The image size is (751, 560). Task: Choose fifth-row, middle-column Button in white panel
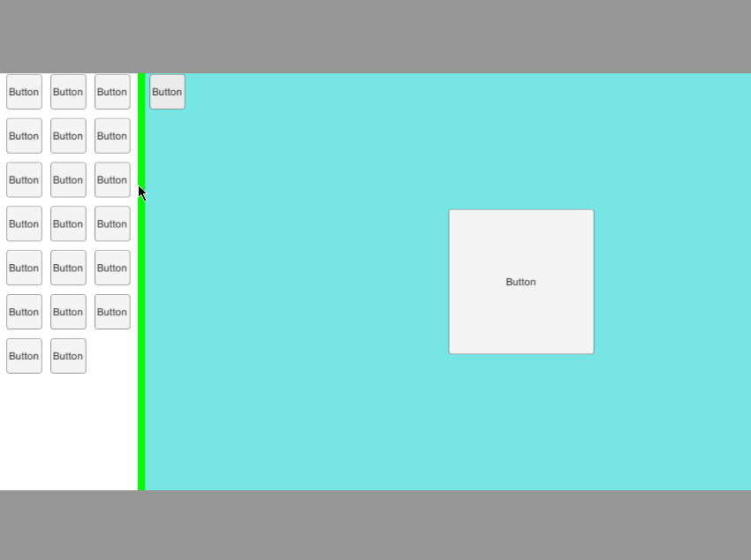click(x=68, y=268)
